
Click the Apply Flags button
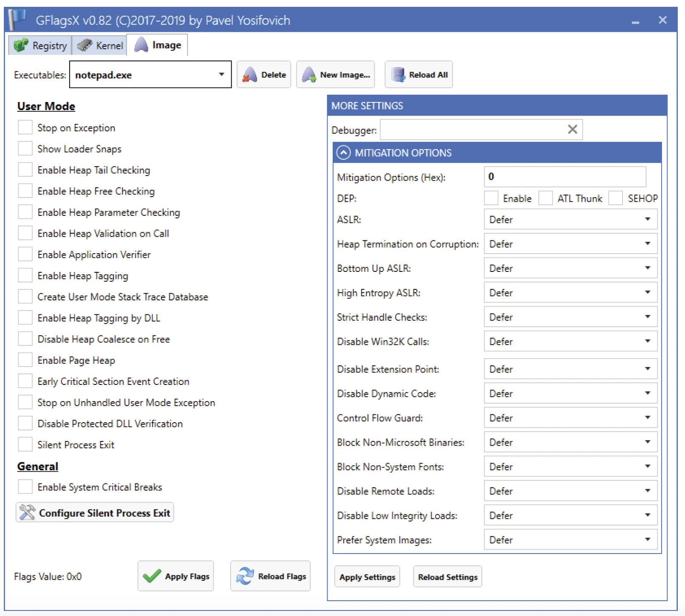pos(175,576)
